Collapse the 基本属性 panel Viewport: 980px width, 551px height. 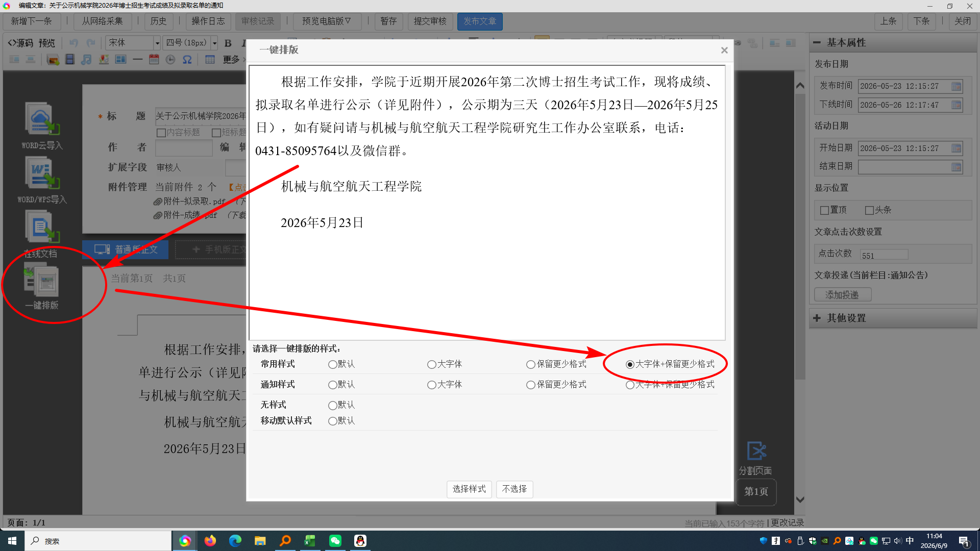pyautogui.click(x=817, y=43)
